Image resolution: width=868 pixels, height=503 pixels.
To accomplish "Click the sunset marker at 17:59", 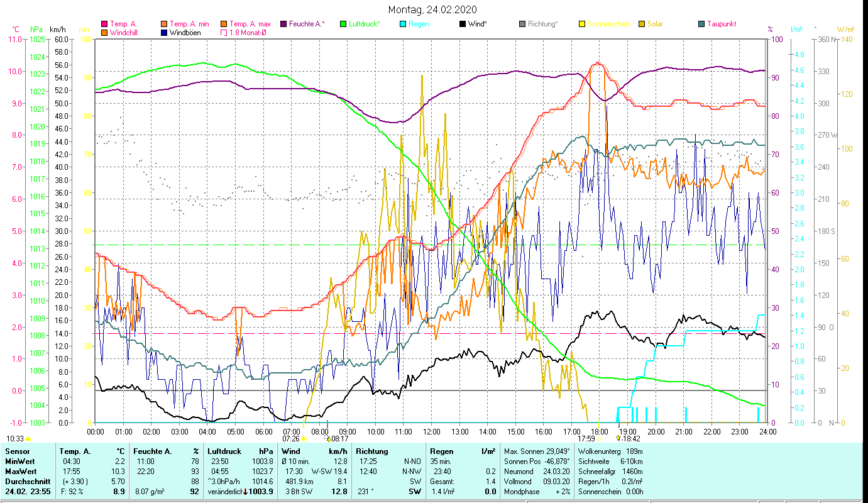I will (x=600, y=439).
